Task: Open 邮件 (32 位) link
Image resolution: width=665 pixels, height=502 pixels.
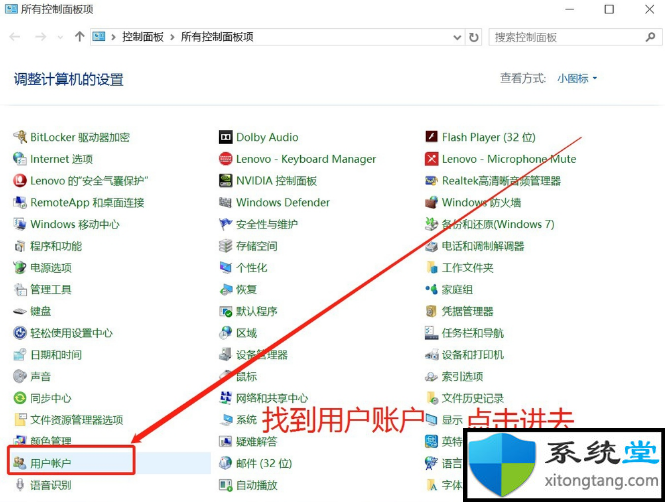Action: click(x=264, y=463)
